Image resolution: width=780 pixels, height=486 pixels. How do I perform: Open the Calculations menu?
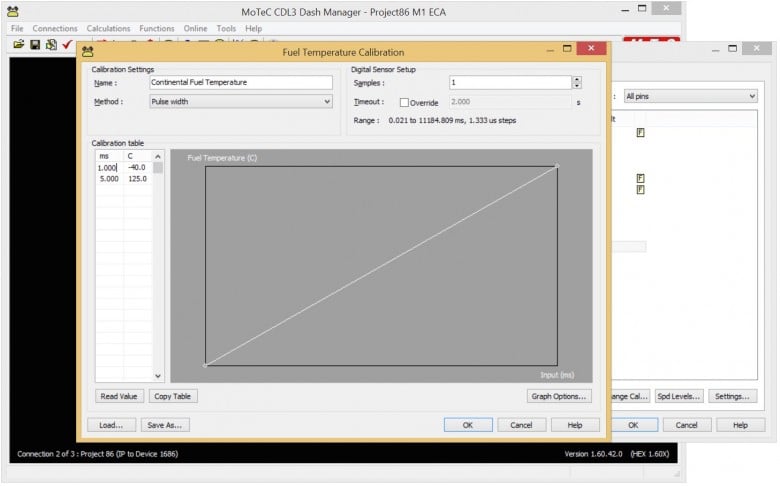[108, 29]
